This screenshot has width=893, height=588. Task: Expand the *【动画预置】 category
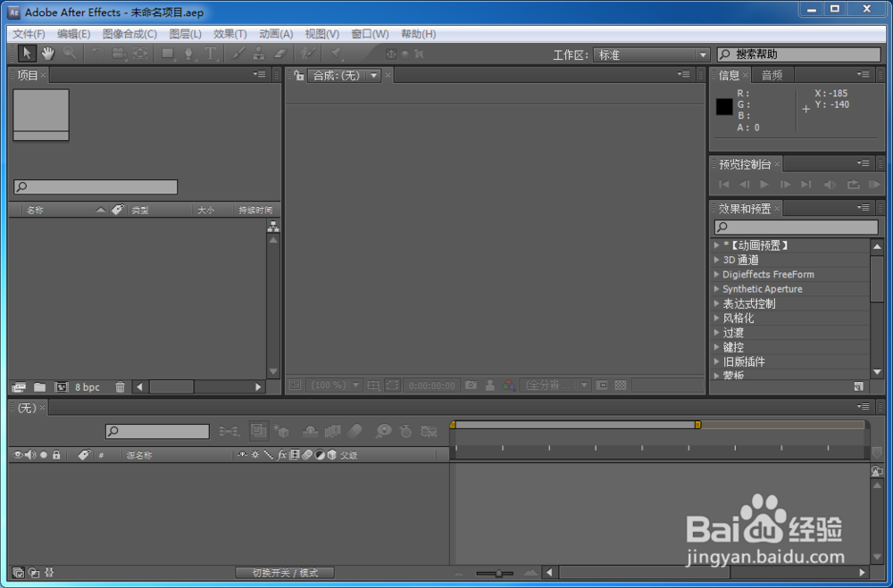tap(716, 245)
